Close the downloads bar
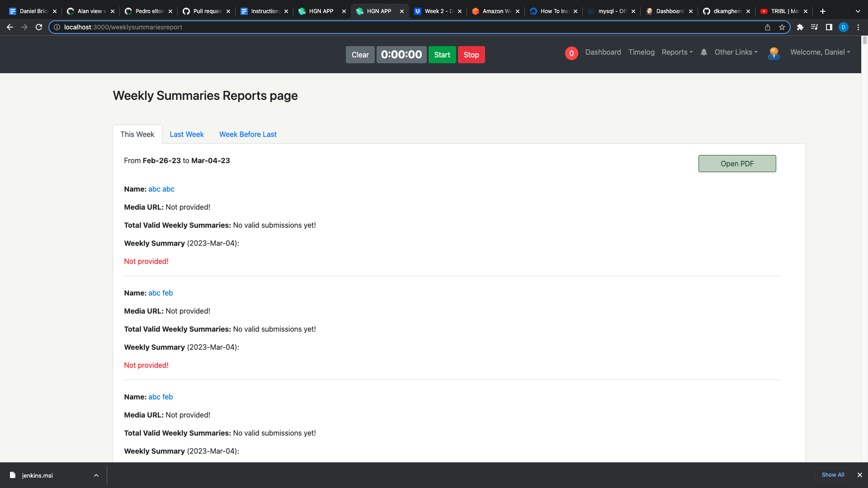The image size is (868, 488). 860,475
